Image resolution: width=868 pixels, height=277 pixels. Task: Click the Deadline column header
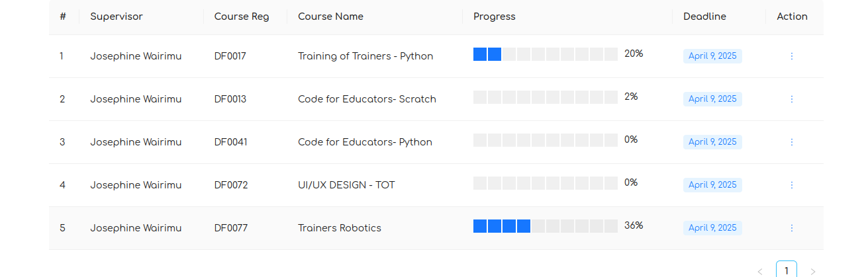[704, 17]
